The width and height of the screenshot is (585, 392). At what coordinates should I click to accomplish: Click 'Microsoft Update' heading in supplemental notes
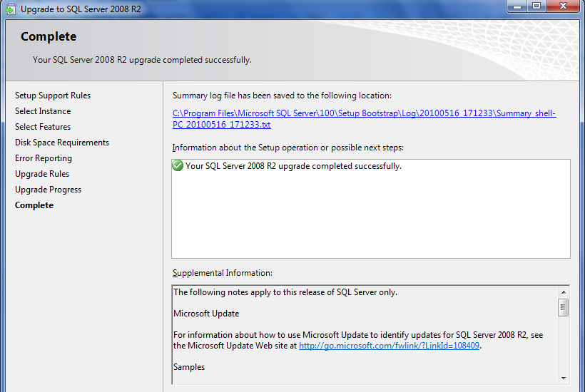pyautogui.click(x=206, y=314)
